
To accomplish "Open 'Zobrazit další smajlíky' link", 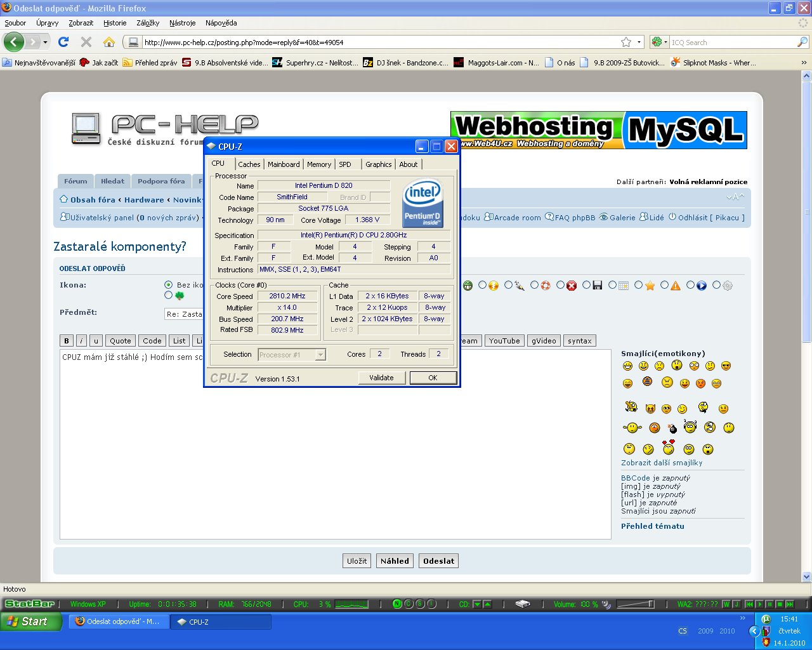I will (662, 463).
